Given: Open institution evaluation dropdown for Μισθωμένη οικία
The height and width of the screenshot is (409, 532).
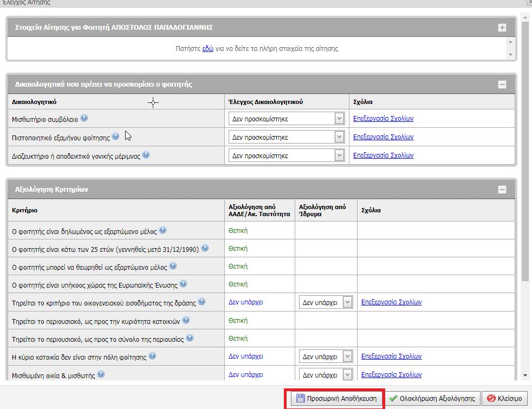Looking at the screenshot, I should 326,375.
